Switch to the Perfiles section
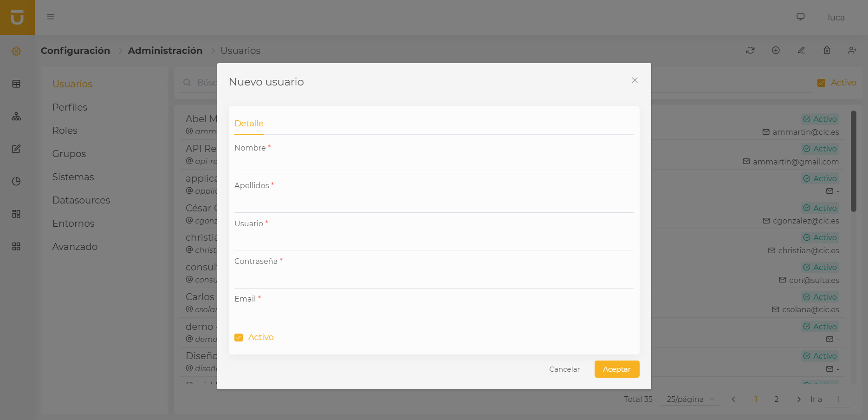The image size is (868, 420). [x=70, y=107]
